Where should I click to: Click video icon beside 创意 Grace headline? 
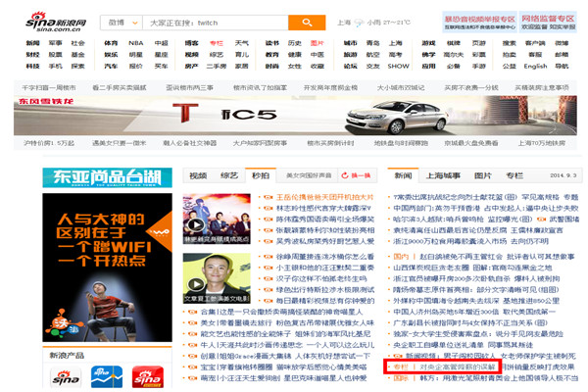[192, 356]
